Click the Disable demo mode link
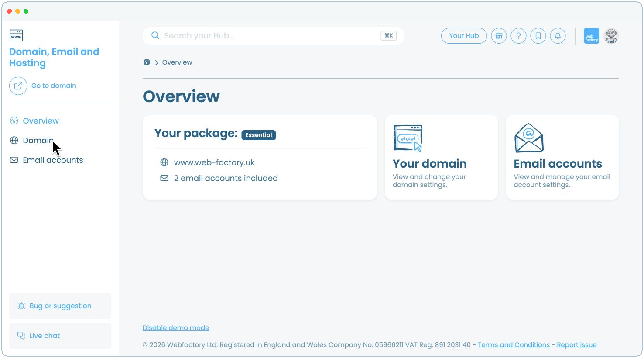Image resolution: width=644 pixels, height=358 pixels. click(x=176, y=328)
